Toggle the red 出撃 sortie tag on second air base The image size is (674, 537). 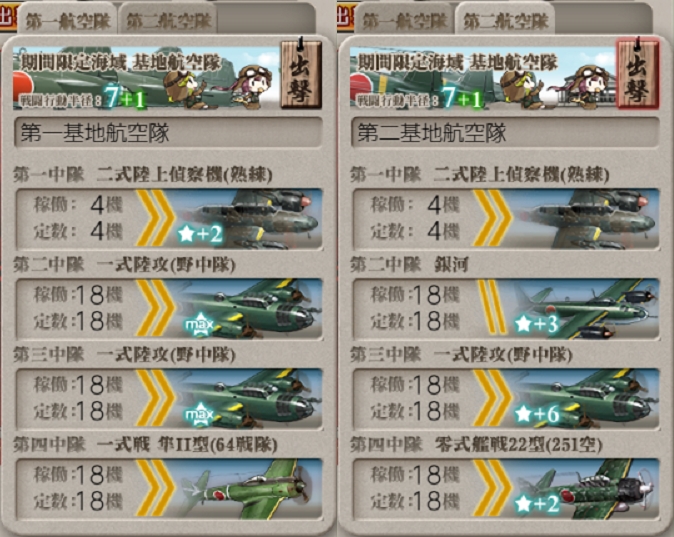(637, 73)
